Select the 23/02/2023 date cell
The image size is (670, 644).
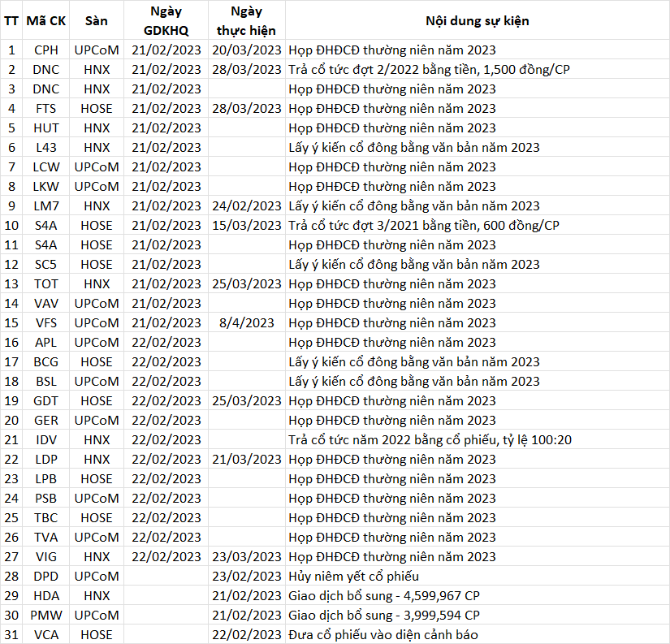247,577
